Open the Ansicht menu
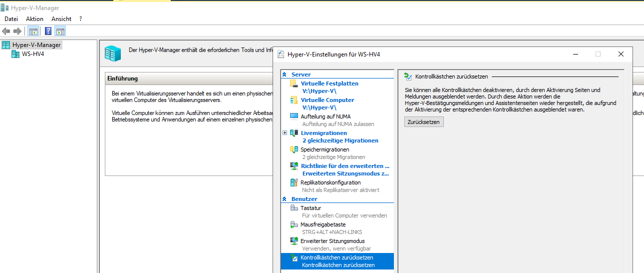644x273 pixels. point(61,19)
